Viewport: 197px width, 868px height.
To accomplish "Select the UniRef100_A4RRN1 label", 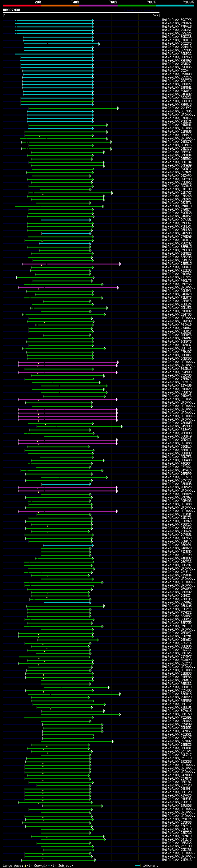I will click(176, 125).
